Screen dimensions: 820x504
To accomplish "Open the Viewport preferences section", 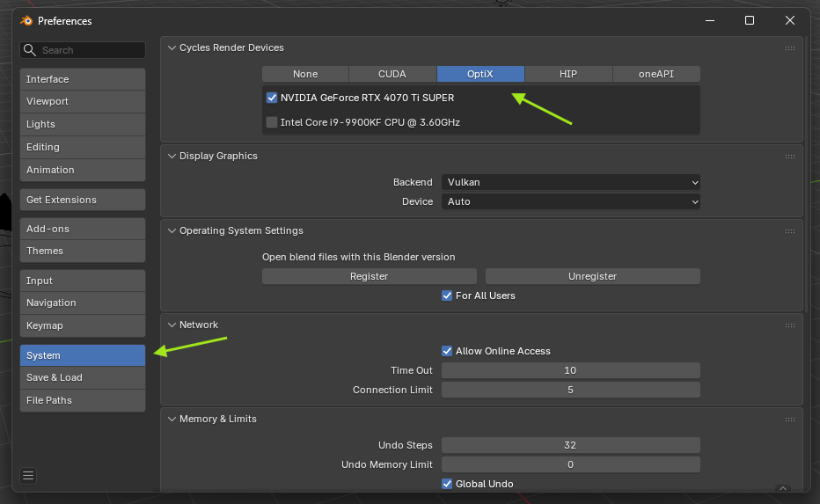I will (x=83, y=101).
